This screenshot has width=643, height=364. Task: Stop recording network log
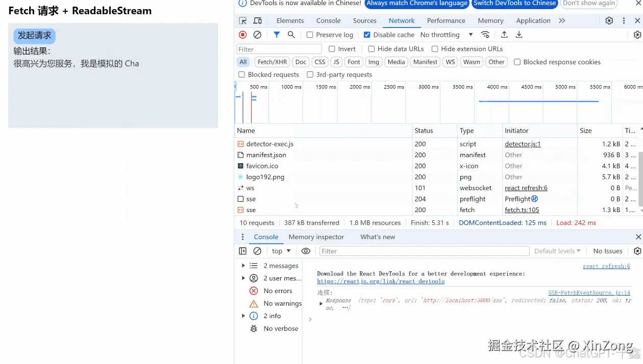point(243,35)
